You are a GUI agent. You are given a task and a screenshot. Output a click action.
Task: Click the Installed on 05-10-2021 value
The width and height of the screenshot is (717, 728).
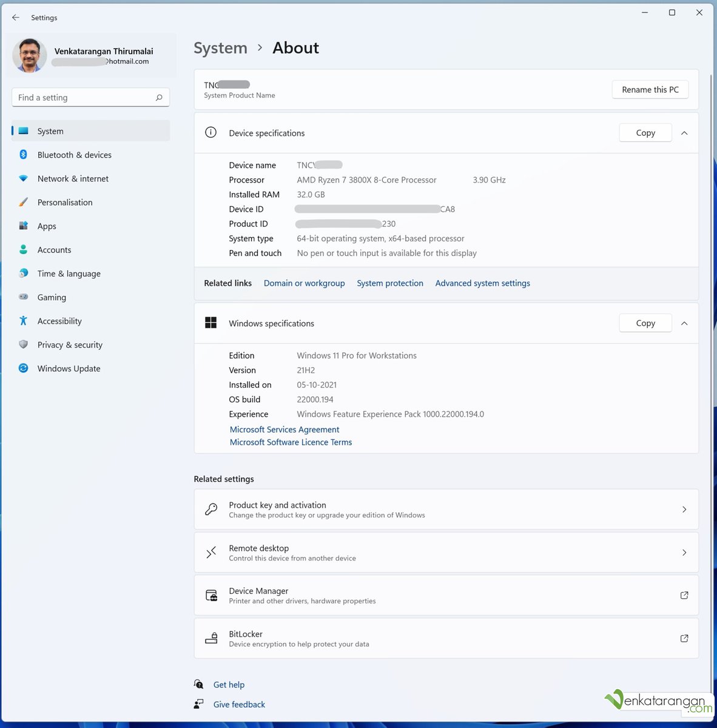[x=317, y=385]
